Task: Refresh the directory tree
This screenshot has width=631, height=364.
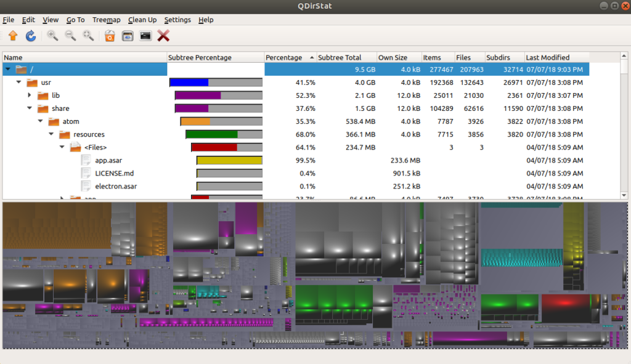Action: (x=30, y=35)
